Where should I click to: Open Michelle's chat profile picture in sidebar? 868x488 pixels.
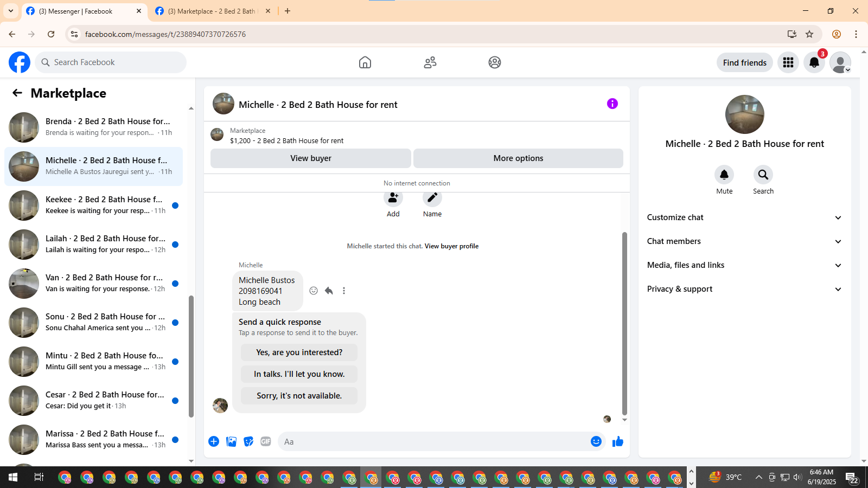[745, 114]
